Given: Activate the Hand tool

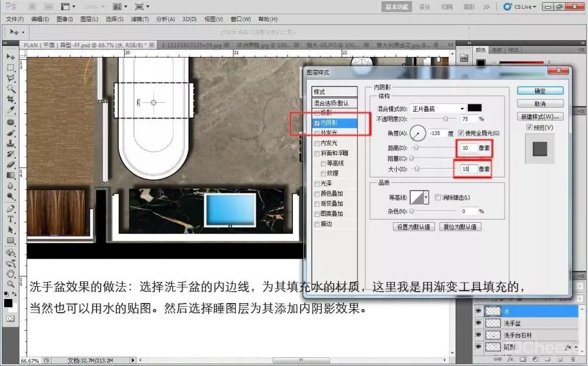Looking at the screenshot, I should point(11,273).
